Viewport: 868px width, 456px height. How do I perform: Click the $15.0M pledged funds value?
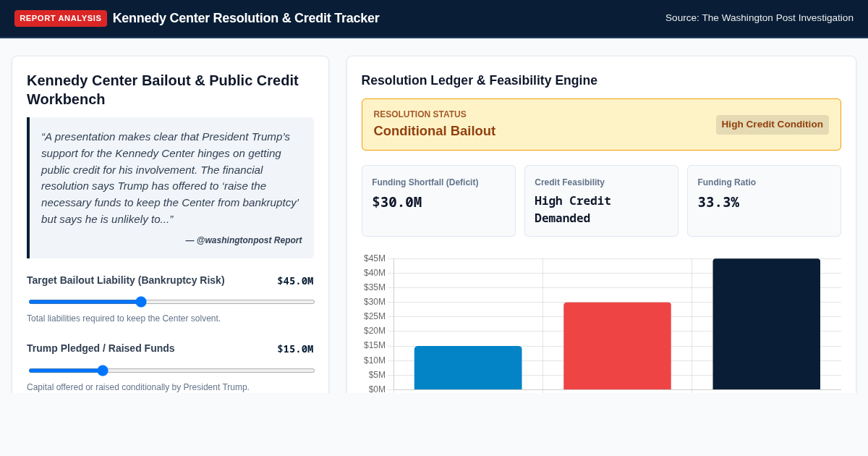295,349
